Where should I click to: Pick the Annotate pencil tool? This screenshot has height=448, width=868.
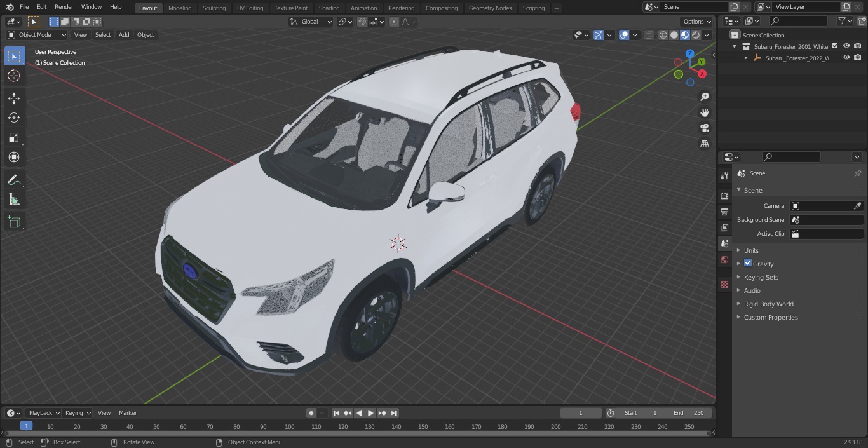click(x=14, y=180)
